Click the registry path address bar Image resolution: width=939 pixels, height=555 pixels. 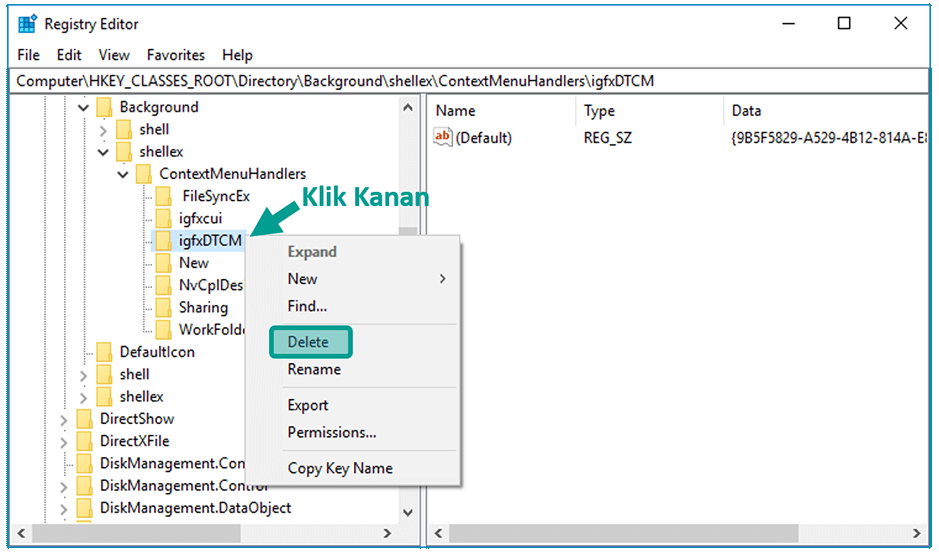(x=469, y=81)
